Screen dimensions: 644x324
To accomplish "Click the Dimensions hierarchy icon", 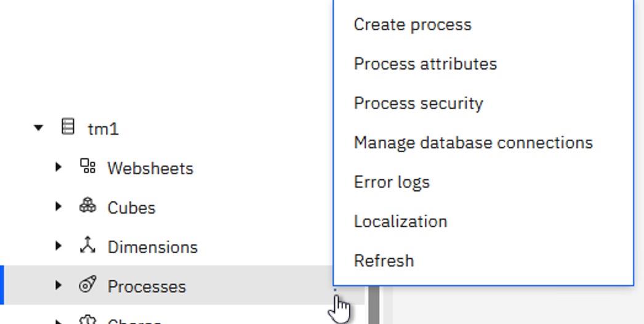I will pos(88,246).
